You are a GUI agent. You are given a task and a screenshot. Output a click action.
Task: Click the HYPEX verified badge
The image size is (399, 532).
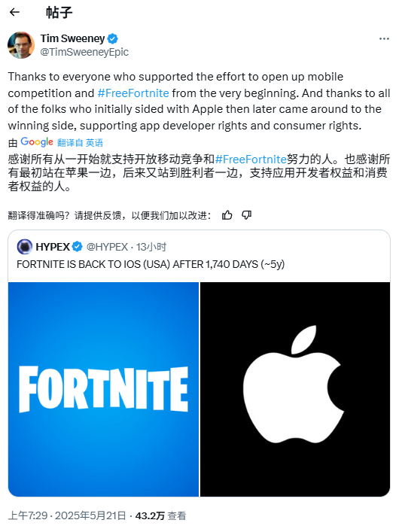pos(78,247)
